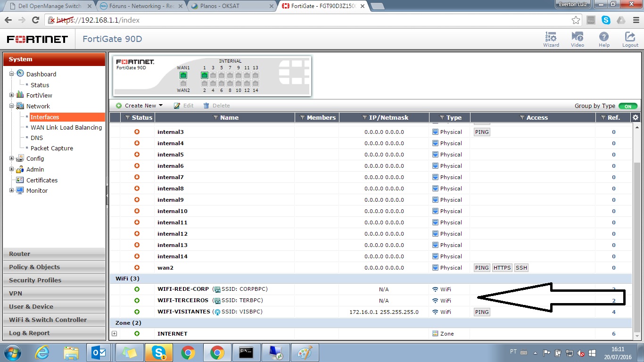Open Security Profiles section

(x=54, y=280)
